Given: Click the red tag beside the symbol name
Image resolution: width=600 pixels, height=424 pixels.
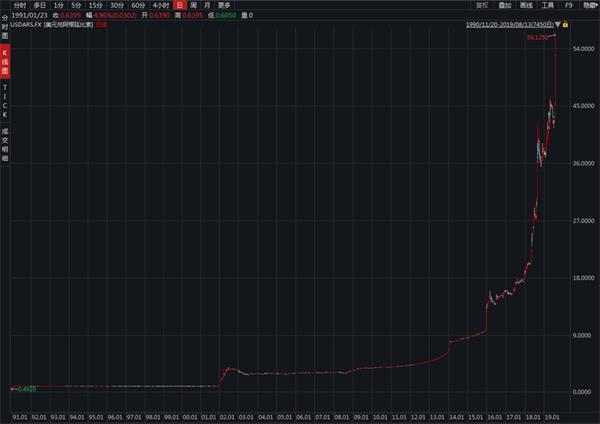Looking at the screenshot, I should tap(102, 25).
